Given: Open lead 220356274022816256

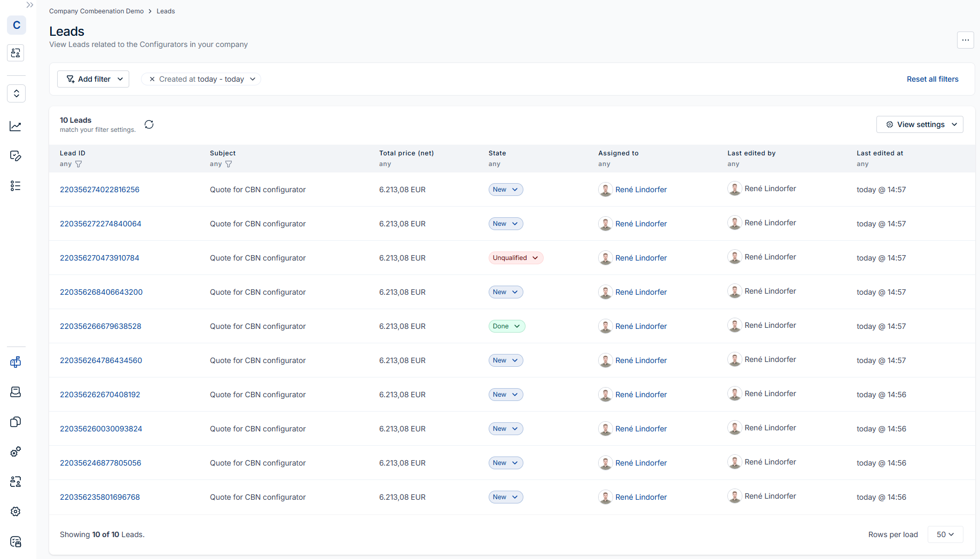Looking at the screenshot, I should click(99, 190).
